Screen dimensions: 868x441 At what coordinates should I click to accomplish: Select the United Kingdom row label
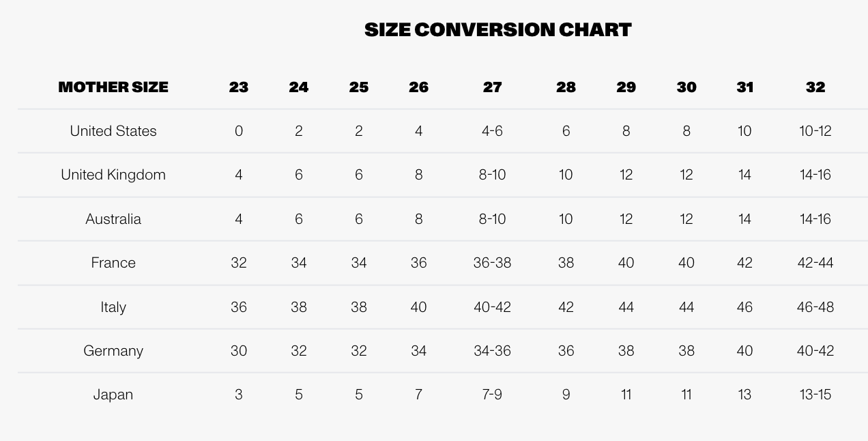pyautogui.click(x=113, y=175)
